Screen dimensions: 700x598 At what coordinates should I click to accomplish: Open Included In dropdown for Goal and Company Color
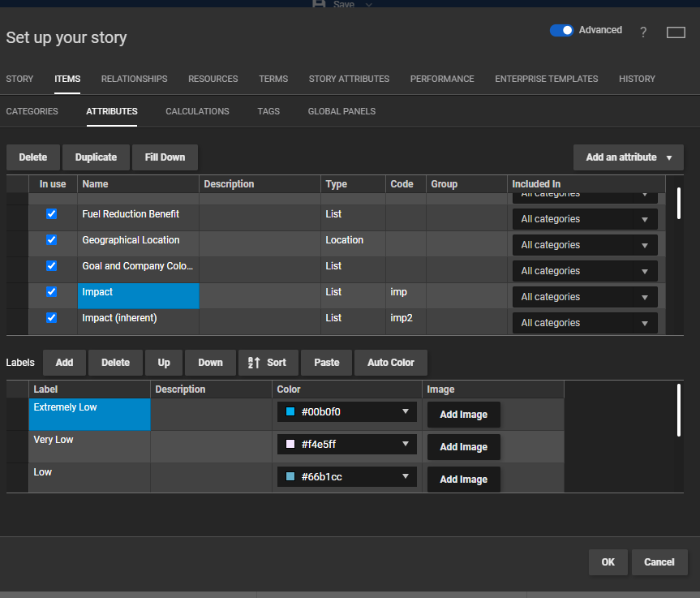tap(585, 271)
